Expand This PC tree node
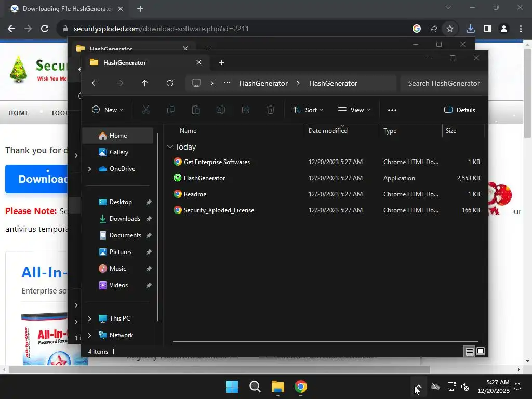Viewport: 532px width, 399px height. (89, 318)
